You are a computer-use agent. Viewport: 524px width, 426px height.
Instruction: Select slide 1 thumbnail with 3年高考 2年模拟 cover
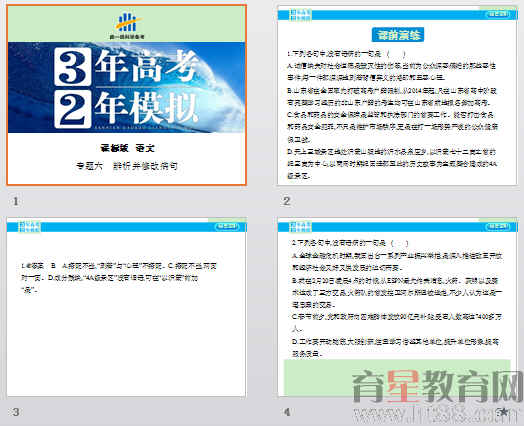[x=127, y=95]
